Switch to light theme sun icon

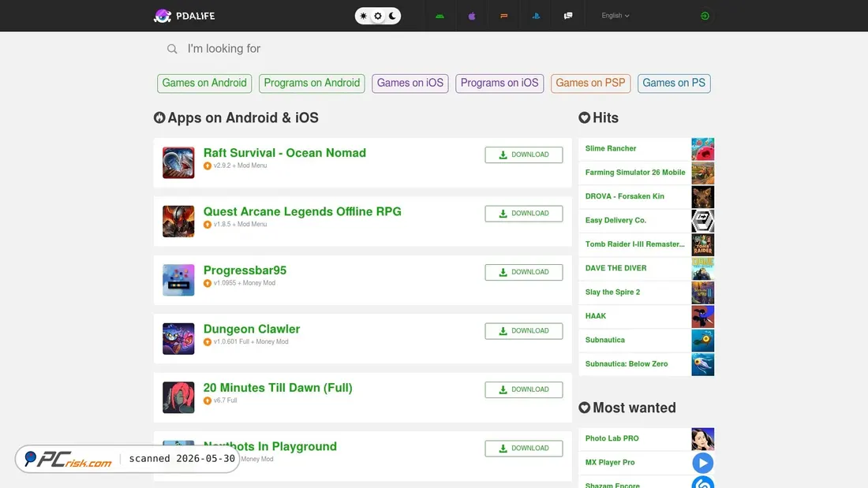tap(363, 16)
